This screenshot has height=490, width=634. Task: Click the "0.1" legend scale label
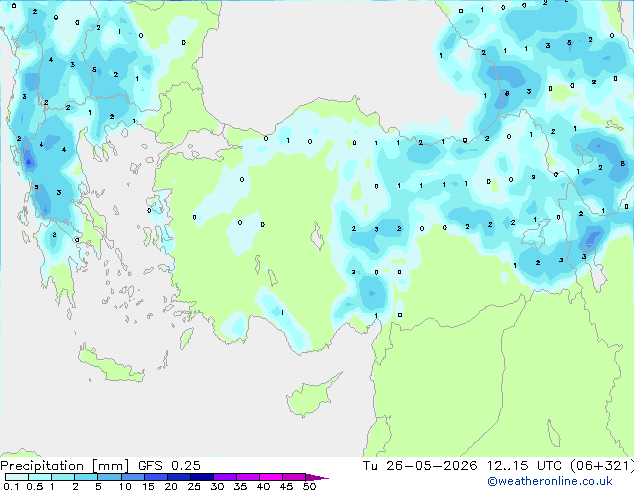[11, 486]
